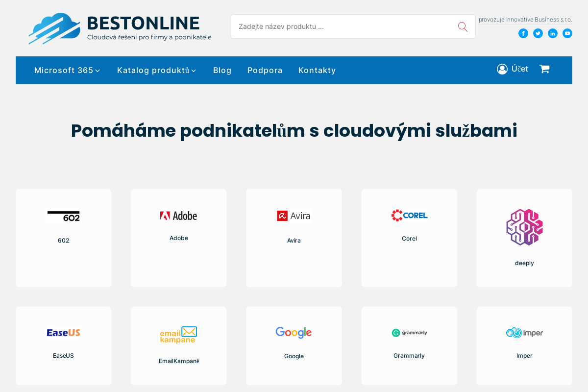This screenshot has height=392, width=588.
Task: Click the Účet account icon
Action: pyautogui.click(x=502, y=69)
